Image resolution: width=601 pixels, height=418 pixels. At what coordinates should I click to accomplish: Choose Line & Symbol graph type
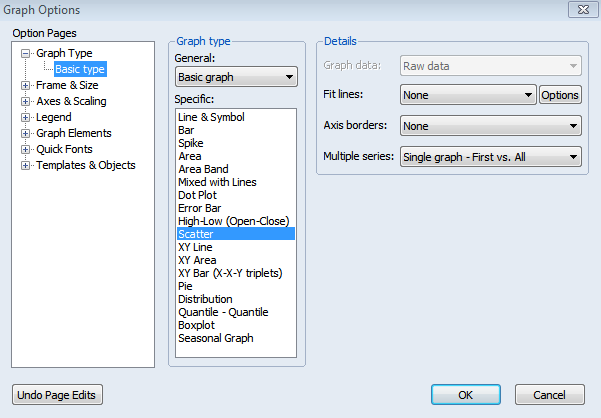210,117
